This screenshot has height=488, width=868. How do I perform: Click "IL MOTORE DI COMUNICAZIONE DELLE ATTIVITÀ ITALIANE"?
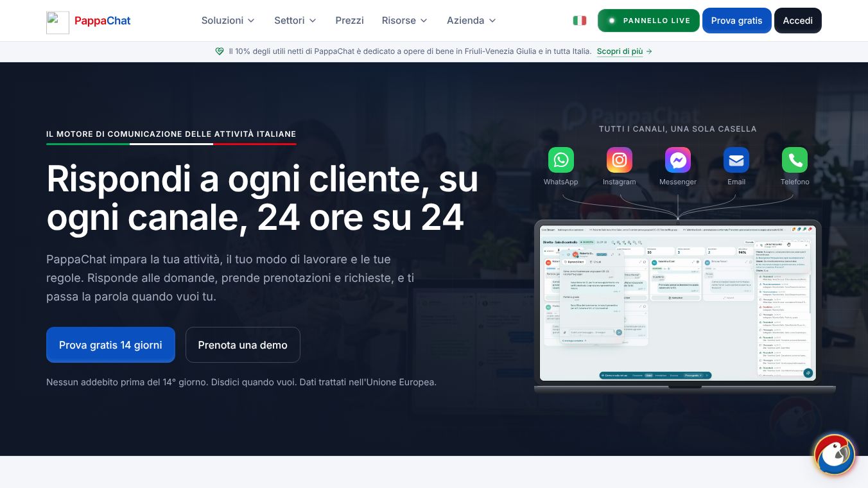pos(171,134)
